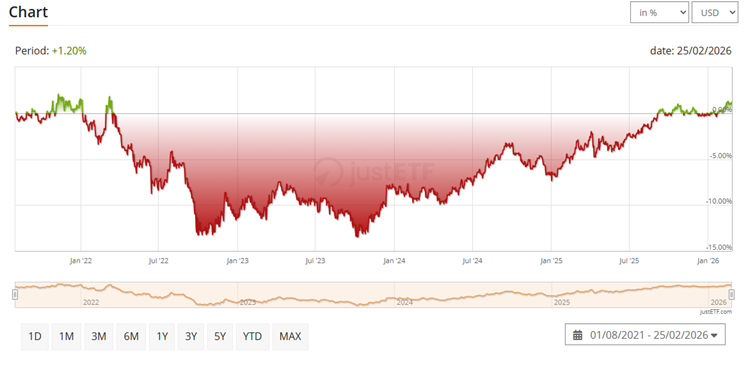Click the 2026 navigator year label
Screen dimensions: 755x365
pos(718,303)
